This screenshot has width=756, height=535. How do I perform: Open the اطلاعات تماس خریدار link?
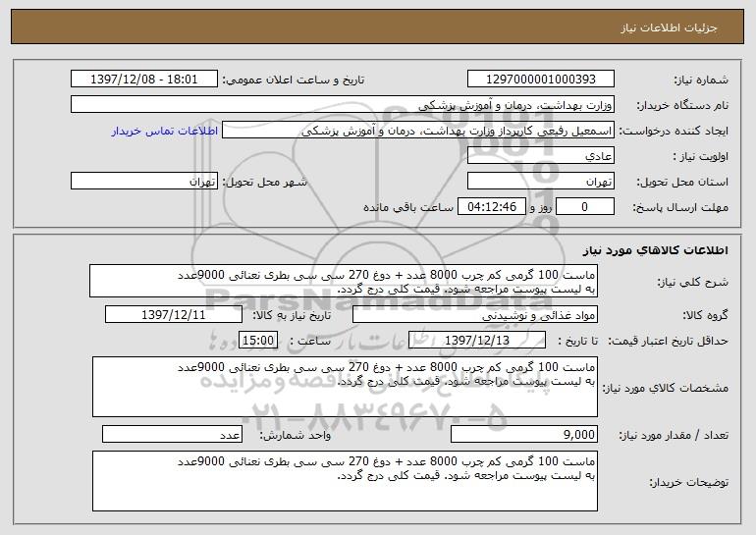pos(165,131)
